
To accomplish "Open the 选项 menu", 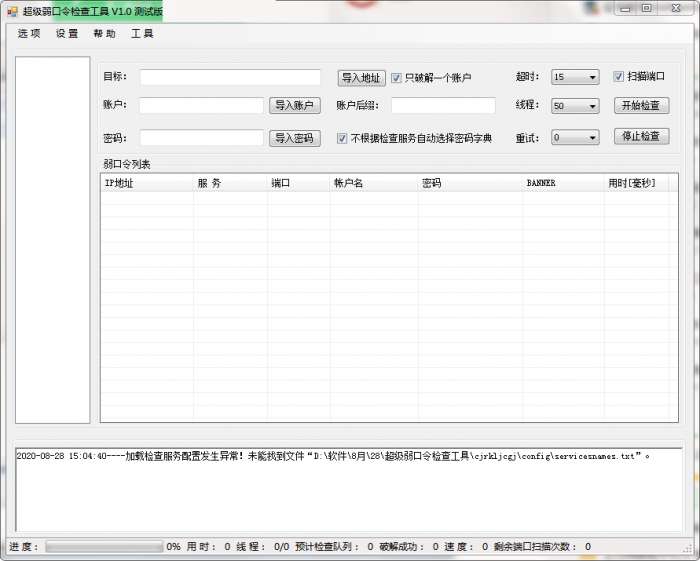I will (29, 33).
